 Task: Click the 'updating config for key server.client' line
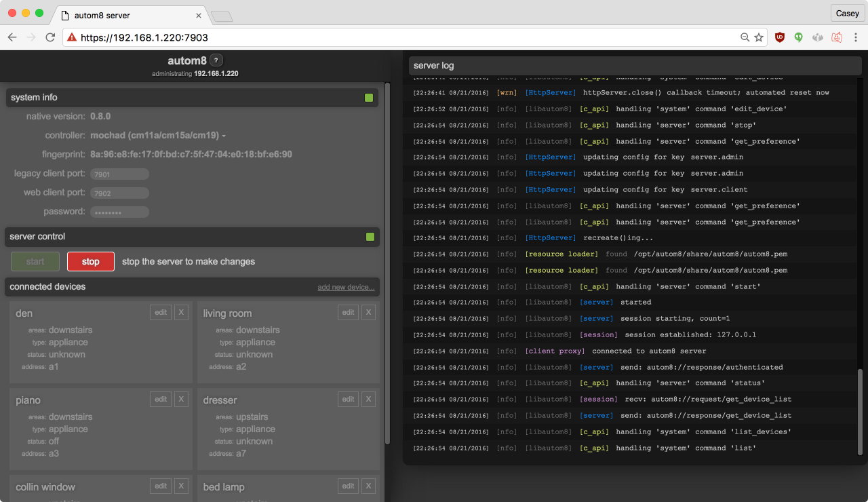pyautogui.click(x=635, y=189)
